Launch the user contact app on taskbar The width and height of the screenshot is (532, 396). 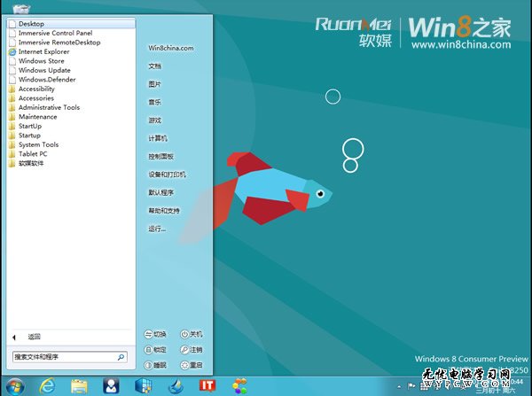[x=111, y=386]
